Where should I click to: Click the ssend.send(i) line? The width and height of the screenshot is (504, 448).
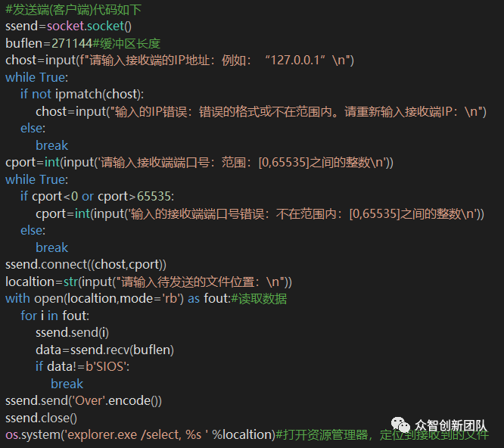click(73, 333)
